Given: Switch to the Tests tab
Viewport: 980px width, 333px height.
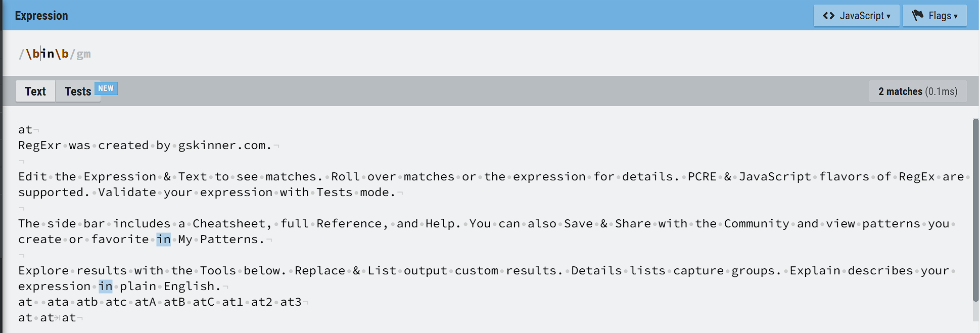Looking at the screenshot, I should 78,91.
